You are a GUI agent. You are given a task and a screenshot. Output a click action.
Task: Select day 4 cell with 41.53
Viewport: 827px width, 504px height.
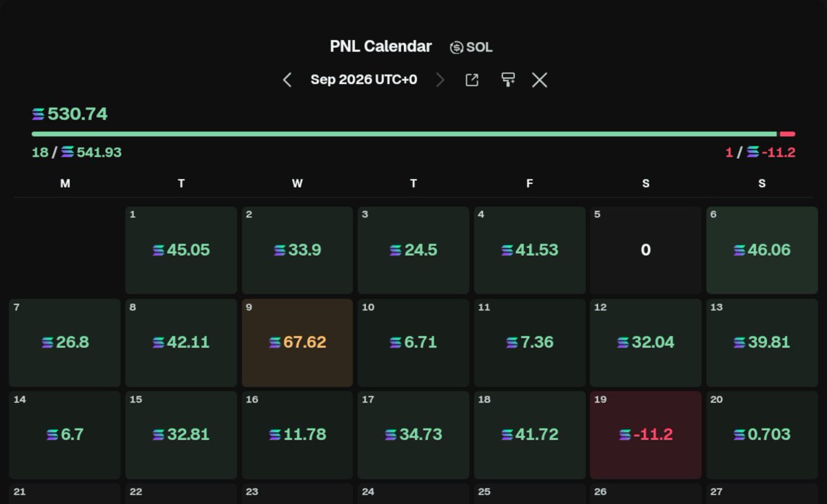529,250
